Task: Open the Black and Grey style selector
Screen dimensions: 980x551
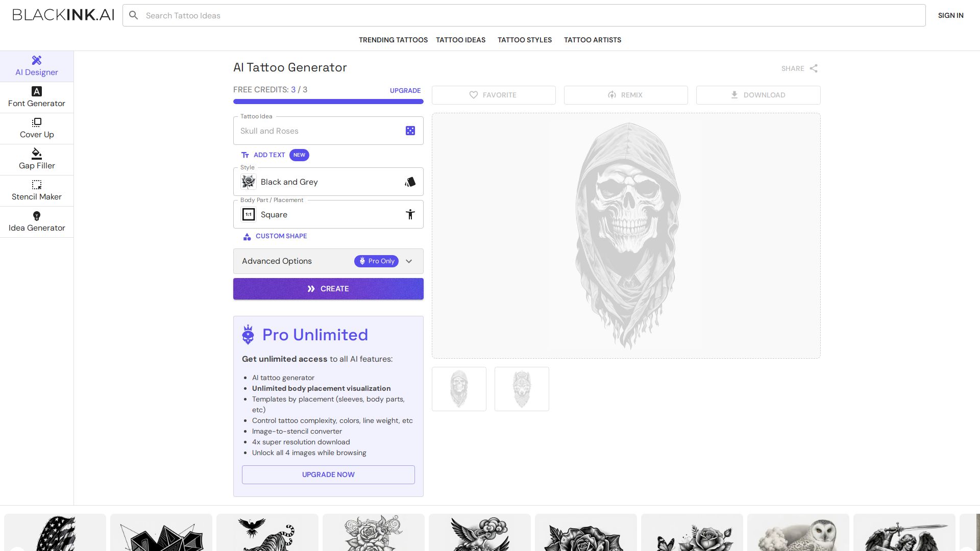Action: (328, 182)
